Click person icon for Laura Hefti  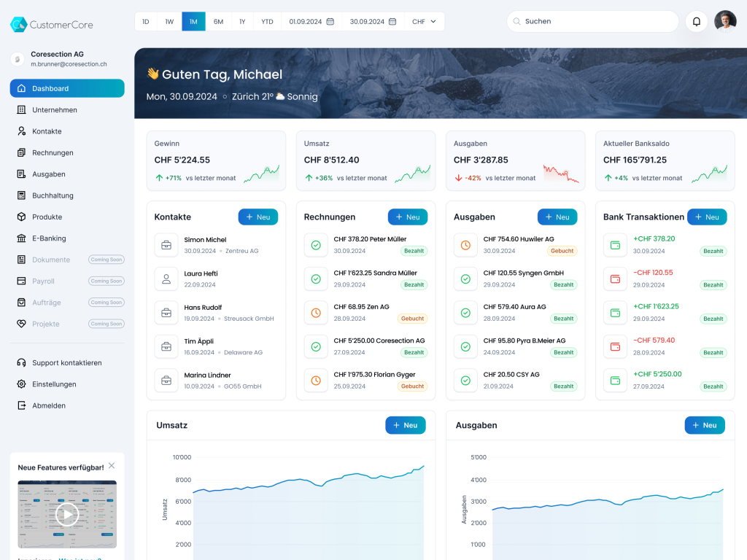tap(166, 279)
